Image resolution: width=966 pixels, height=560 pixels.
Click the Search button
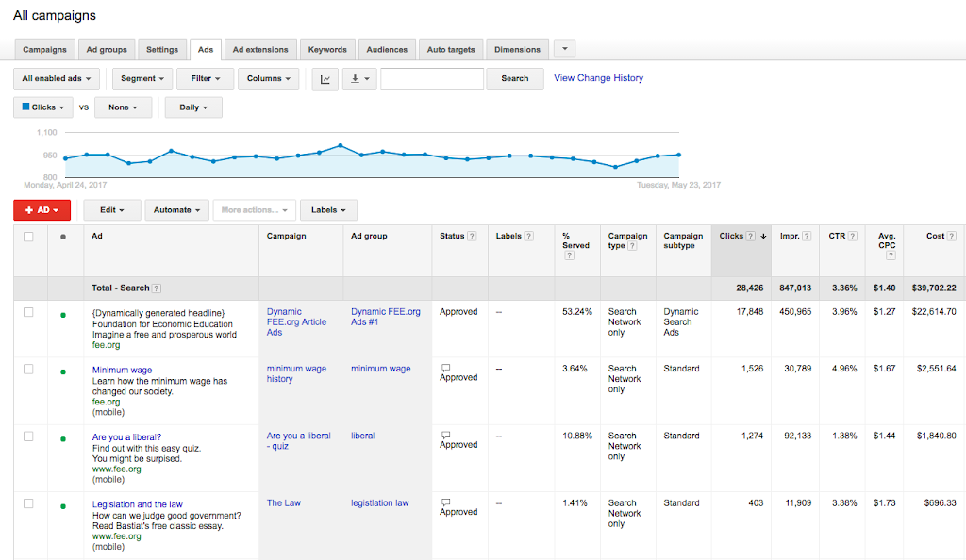[x=515, y=79]
